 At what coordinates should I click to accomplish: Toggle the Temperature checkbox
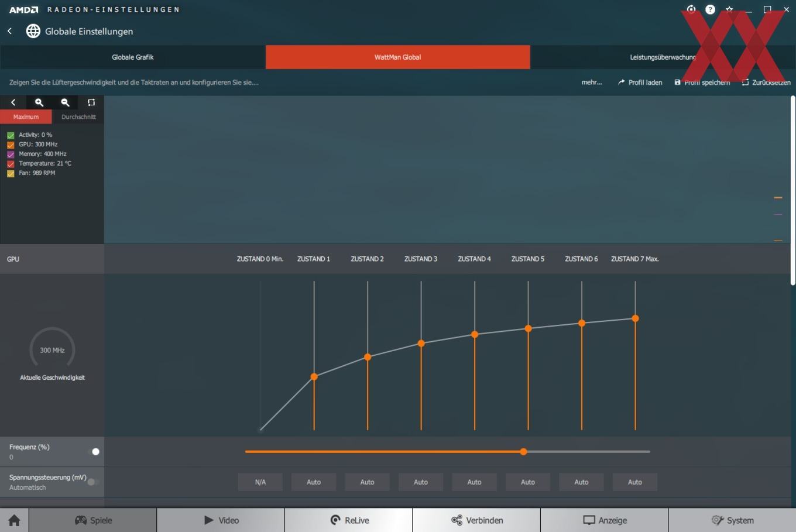(11, 164)
